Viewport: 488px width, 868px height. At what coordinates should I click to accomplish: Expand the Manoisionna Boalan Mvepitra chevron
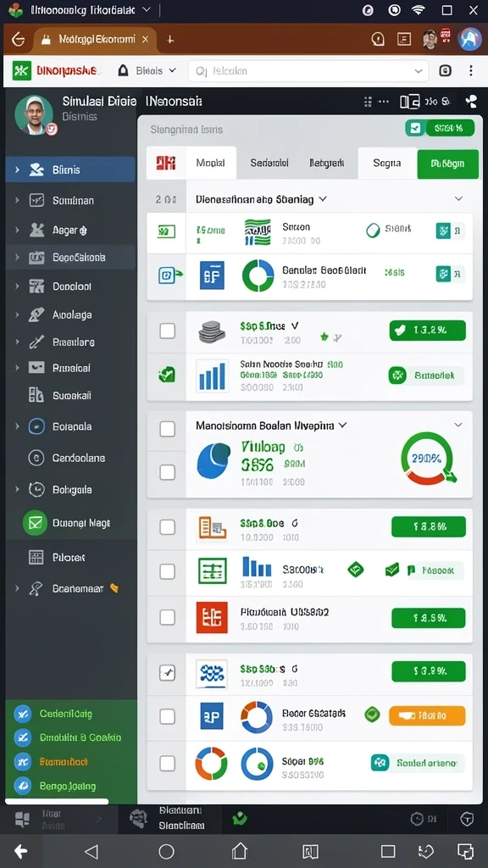[x=342, y=426]
